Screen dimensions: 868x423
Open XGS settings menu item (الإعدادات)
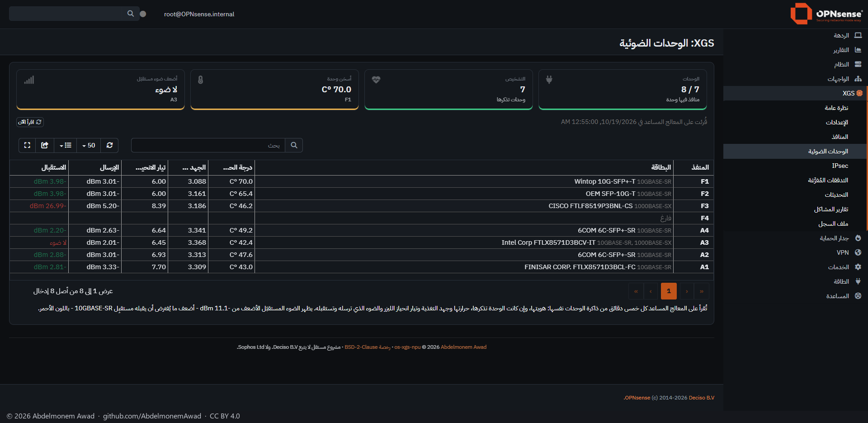click(796, 122)
